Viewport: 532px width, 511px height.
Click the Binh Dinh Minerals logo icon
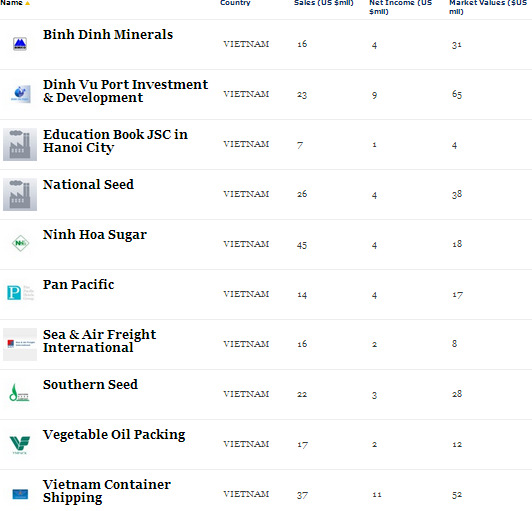tap(20, 44)
